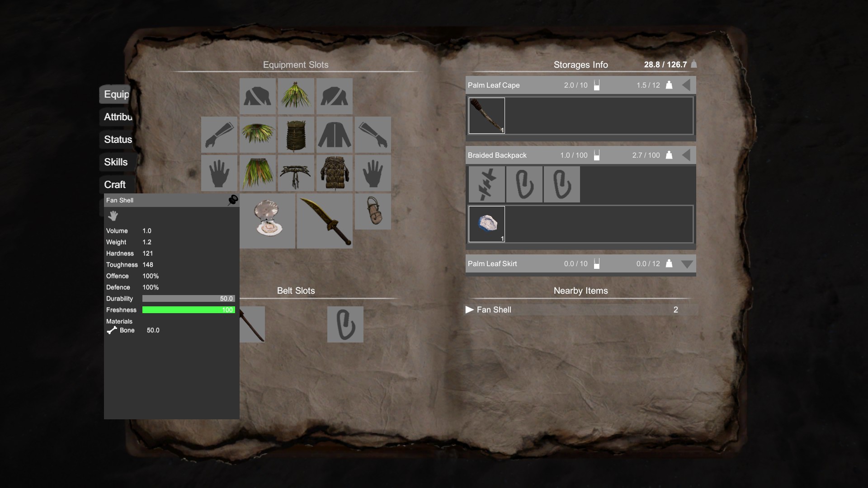Expand the Fan Shell nearby item
The height and width of the screenshot is (488, 868).
[x=470, y=310]
